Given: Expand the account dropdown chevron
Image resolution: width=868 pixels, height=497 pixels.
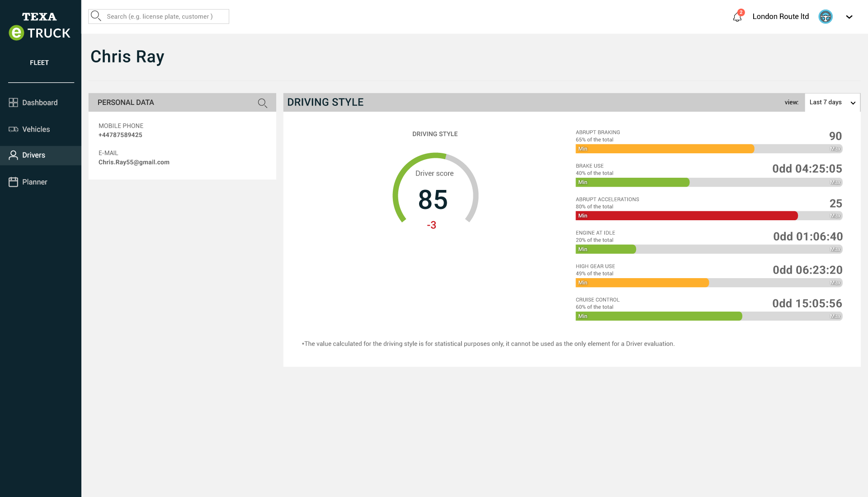Looking at the screenshot, I should coord(849,17).
